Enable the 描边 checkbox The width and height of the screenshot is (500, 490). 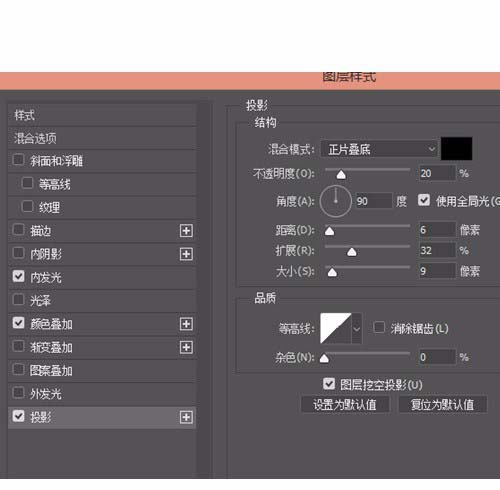pos(18,229)
